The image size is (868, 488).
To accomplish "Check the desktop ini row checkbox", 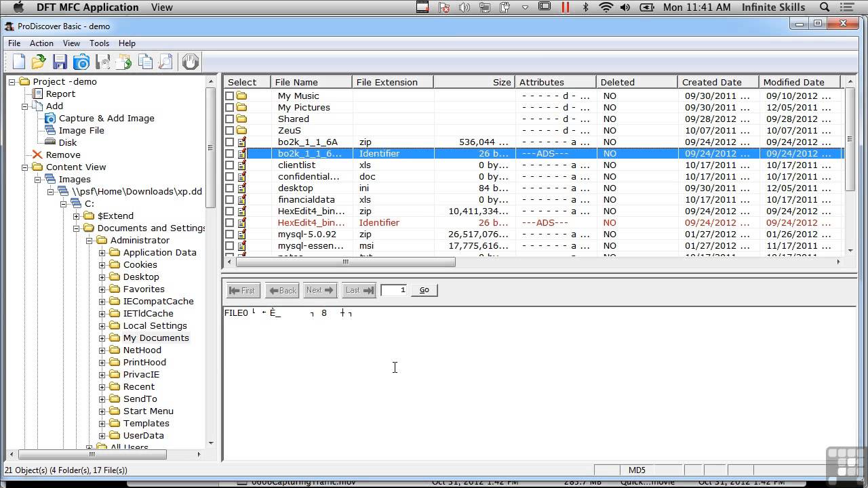I will pos(230,188).
